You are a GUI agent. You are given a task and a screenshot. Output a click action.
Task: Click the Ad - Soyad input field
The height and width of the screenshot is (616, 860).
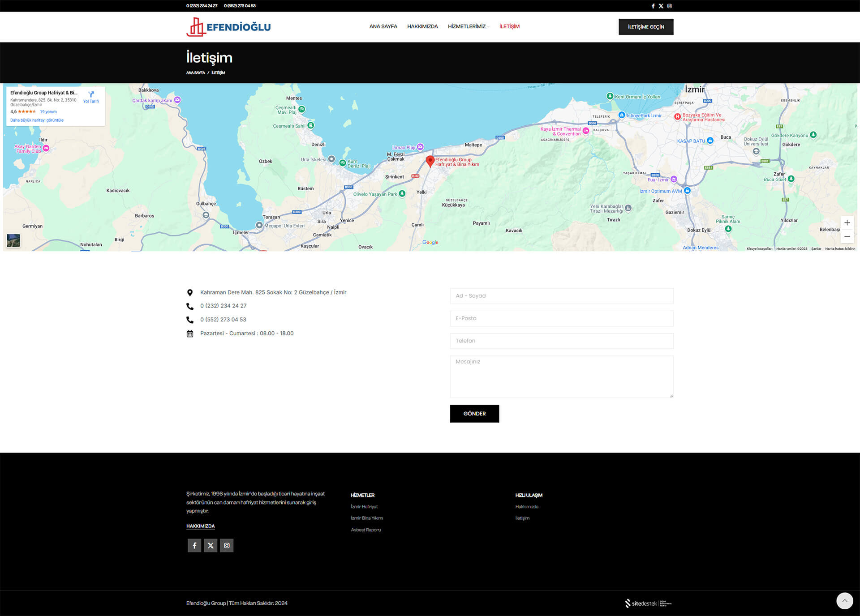click(x=561, y=296)
